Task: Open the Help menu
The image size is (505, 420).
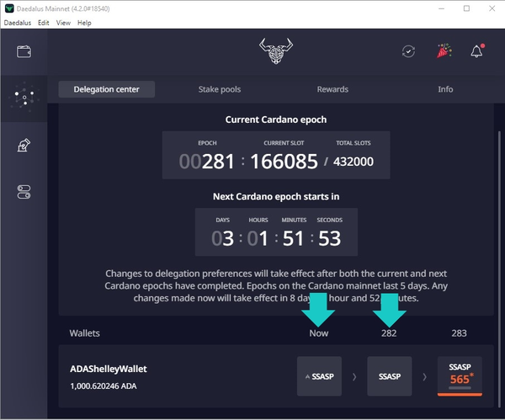Action: point(84,23)
